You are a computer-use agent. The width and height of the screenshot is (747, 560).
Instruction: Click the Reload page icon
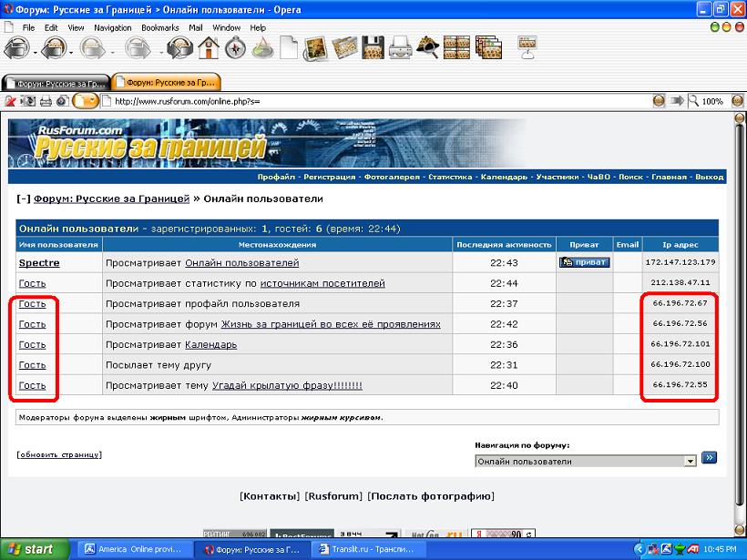pos(179,47)
